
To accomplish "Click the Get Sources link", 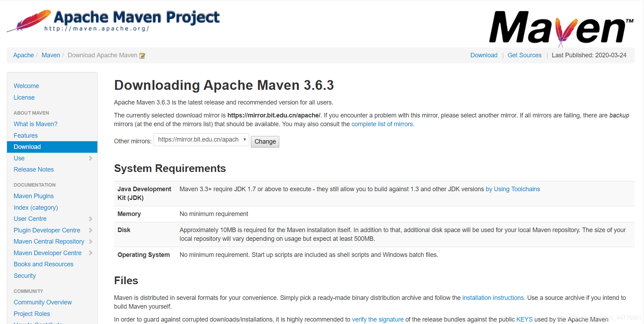I will 525,55.
